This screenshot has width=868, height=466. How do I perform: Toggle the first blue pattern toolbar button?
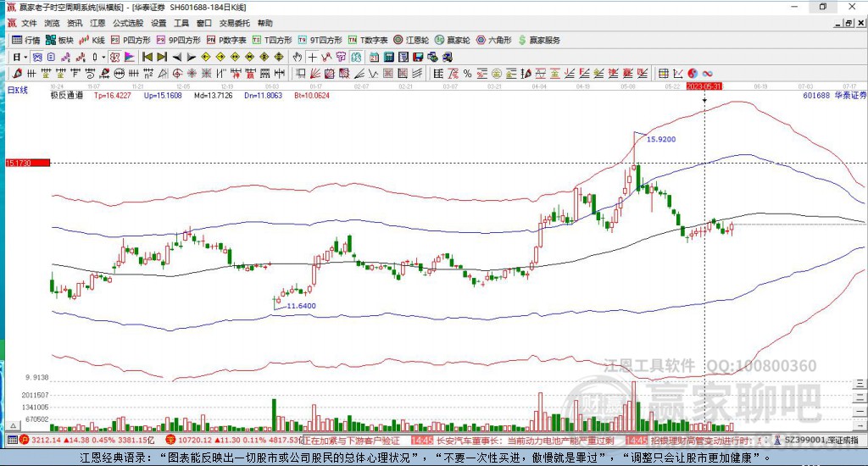click(x=37, y=57)
